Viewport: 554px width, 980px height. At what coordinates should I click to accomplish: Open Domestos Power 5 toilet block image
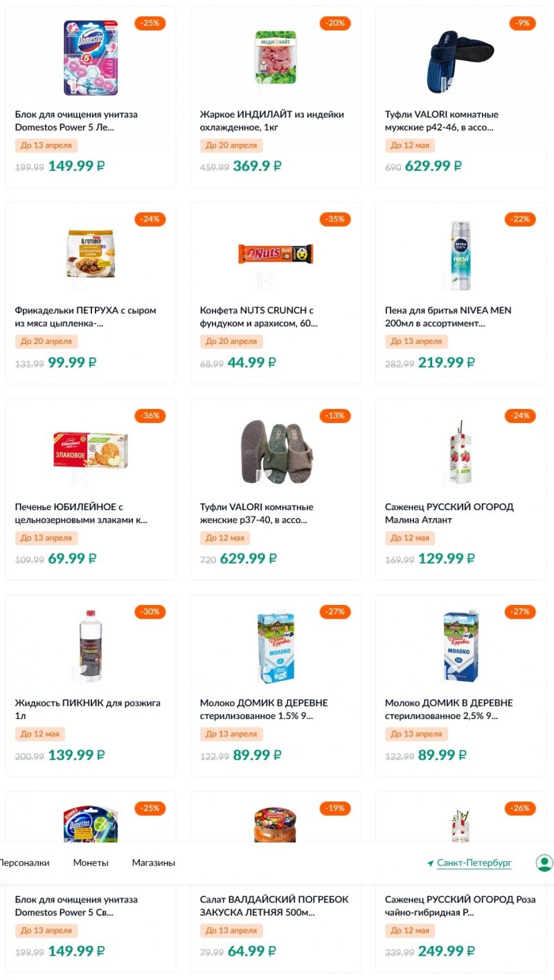point(91,57)
